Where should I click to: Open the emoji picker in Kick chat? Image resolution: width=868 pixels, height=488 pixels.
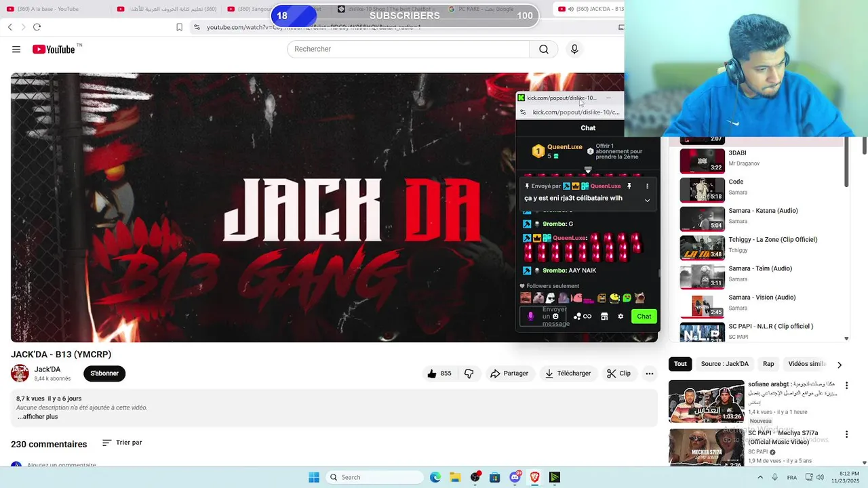(x=555, y=317)
